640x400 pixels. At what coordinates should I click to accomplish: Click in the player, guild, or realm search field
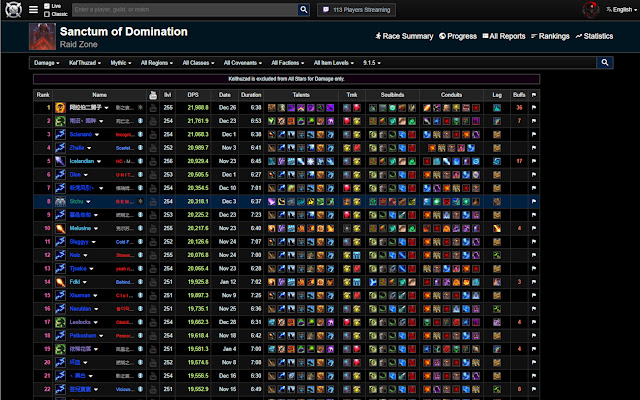click(x=185, y=9)
